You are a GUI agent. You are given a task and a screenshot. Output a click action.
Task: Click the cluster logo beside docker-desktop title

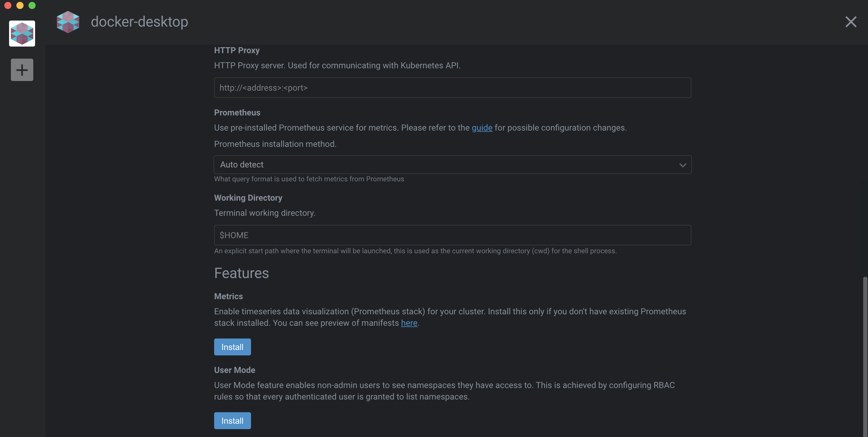pyautogui.click(x=68, y=21)
